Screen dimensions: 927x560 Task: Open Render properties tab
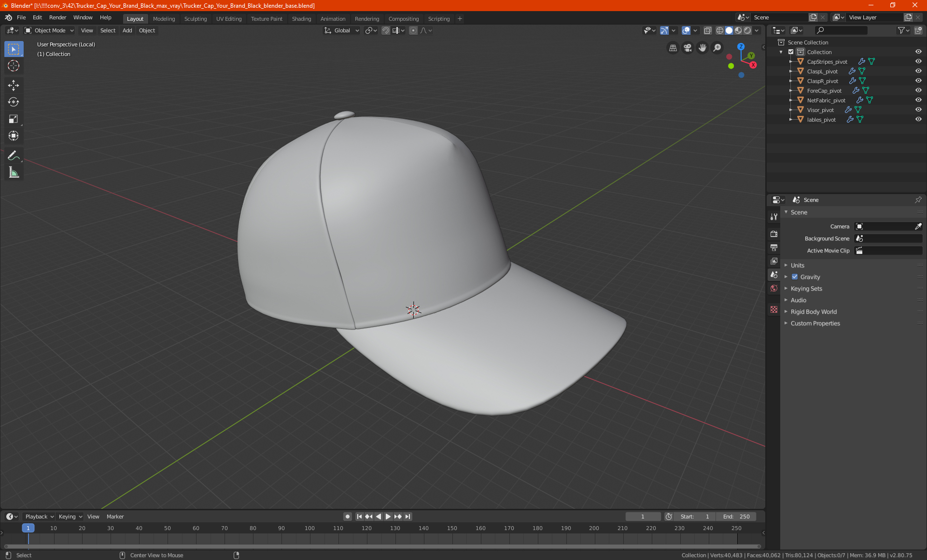click(x=774, y=234)
